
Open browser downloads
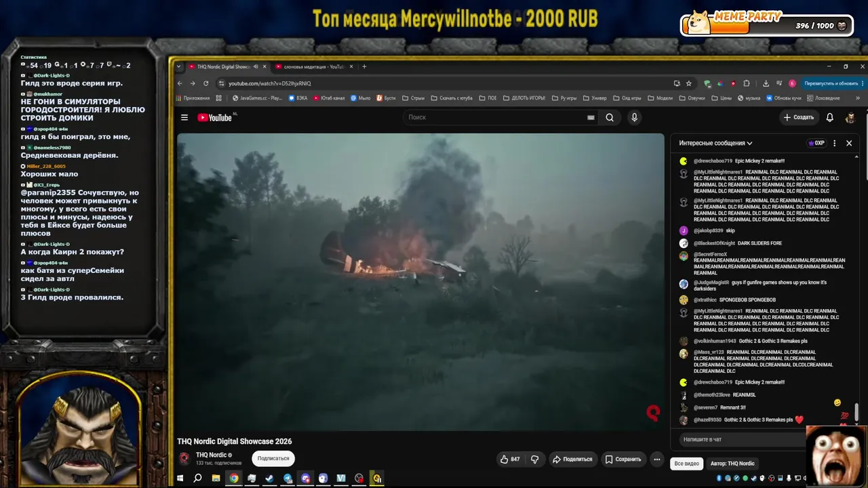pyautogui.click(x=766, y=83)
